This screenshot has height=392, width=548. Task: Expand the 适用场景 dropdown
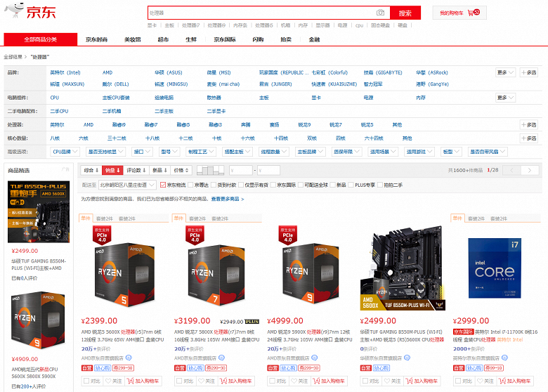point(383,152)
